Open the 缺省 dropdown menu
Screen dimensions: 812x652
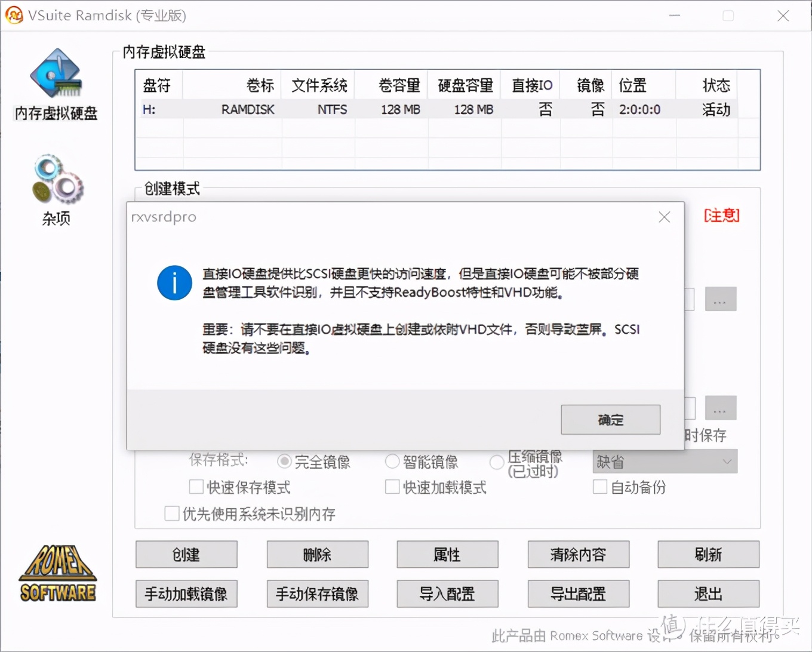(664, 461)
